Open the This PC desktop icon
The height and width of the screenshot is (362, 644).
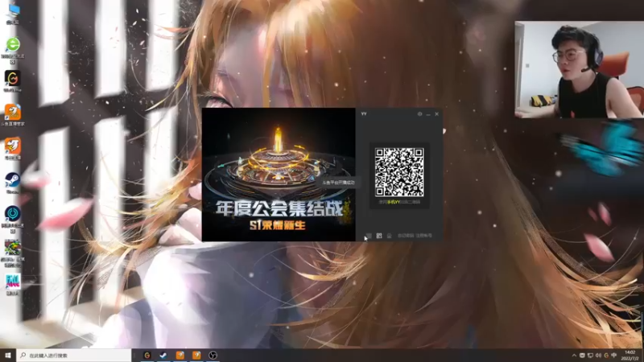coord(13,12)
